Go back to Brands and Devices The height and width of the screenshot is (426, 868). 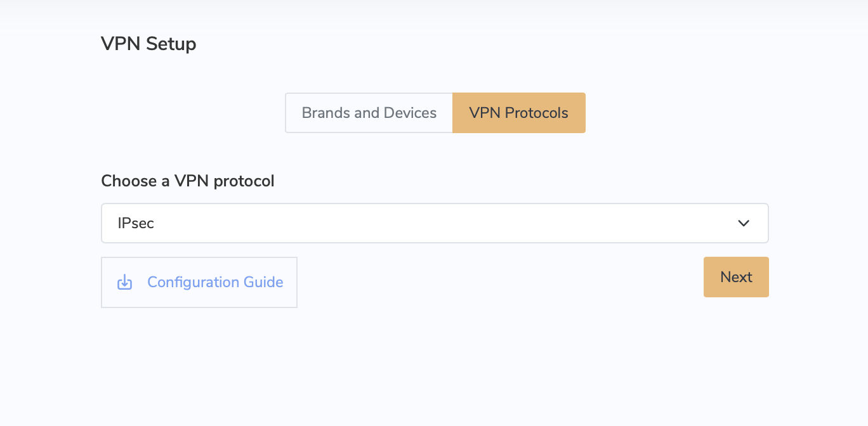click(369, 113)
